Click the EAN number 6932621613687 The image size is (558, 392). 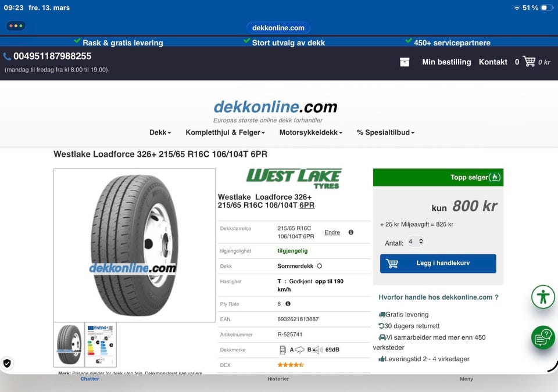coord(298,319)
